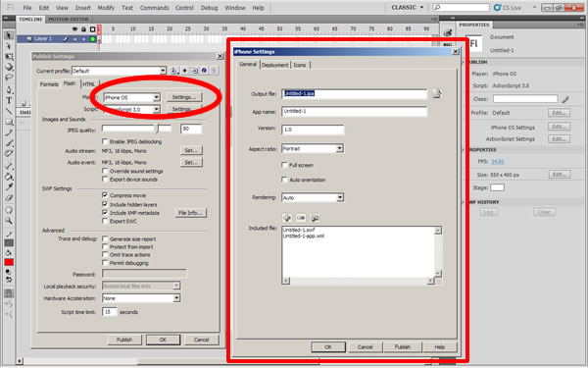Open the CLASSIC workspace switcher

pos(408,7)
